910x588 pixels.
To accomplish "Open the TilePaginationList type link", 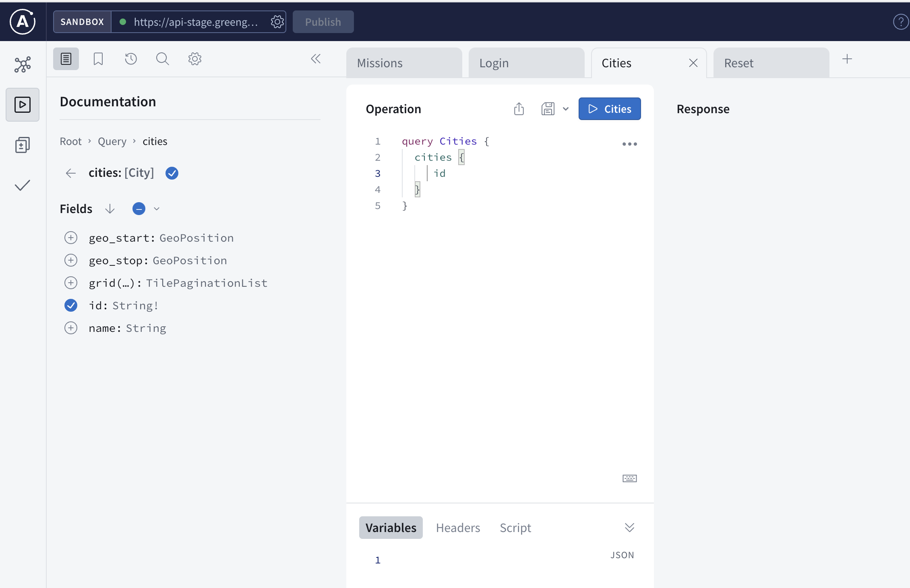I will 207,283.
